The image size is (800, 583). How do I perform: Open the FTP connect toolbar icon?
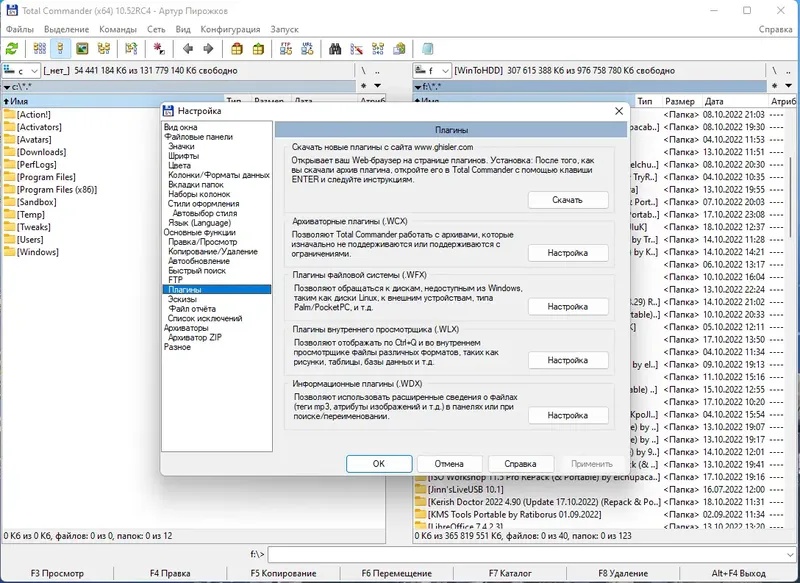click(x=286, y=49)
